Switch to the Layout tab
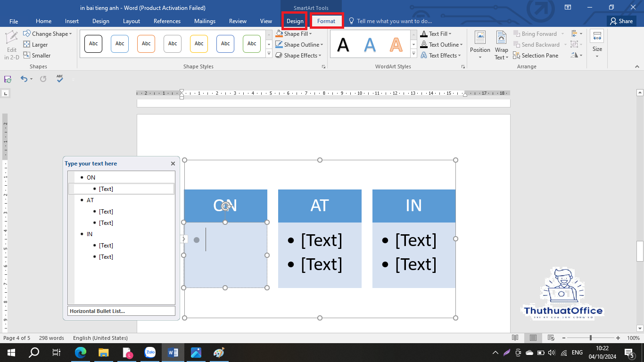644x362 pixels. click(132, 21)
